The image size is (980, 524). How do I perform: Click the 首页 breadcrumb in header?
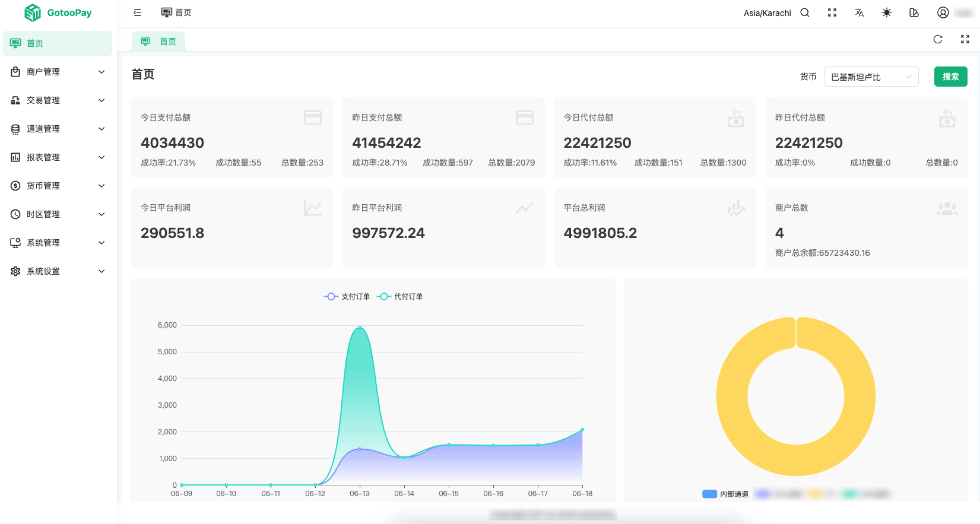tap(176, 12)
